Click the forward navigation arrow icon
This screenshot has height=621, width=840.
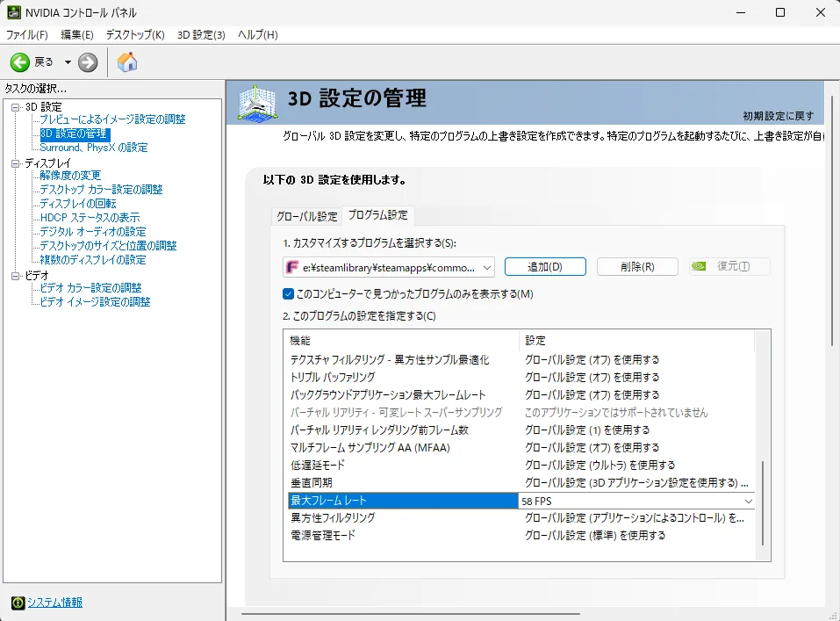(x=87, y=62)
